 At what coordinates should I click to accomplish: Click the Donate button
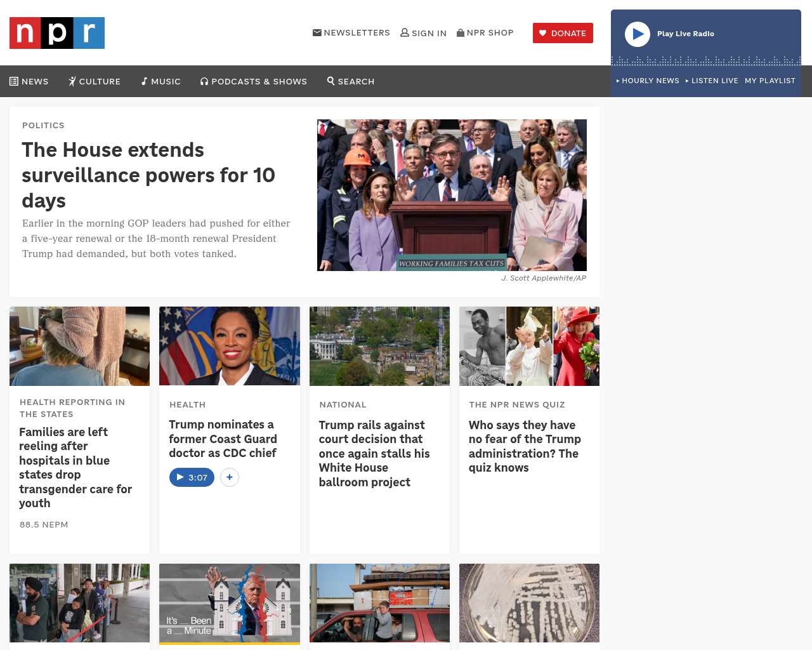563,33
